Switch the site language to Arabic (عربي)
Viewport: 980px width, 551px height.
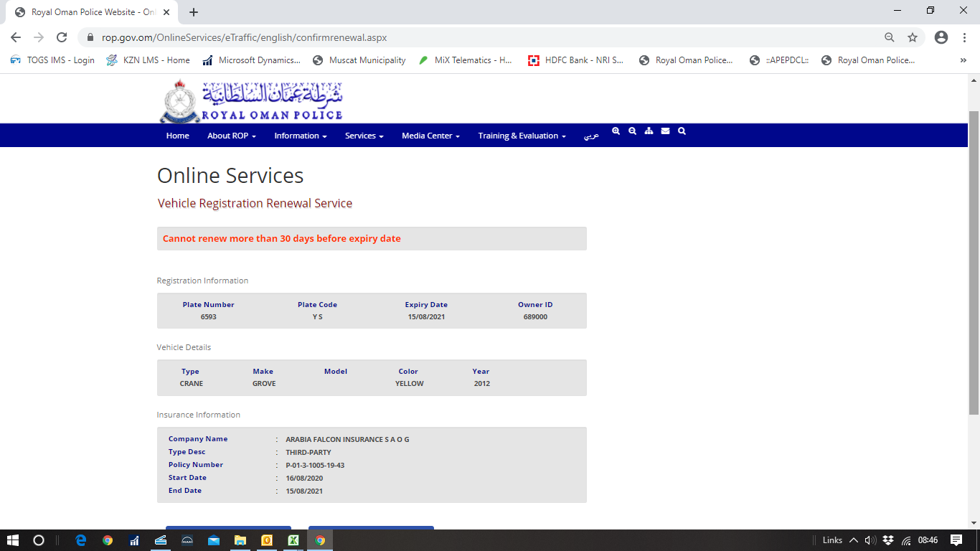590,136
